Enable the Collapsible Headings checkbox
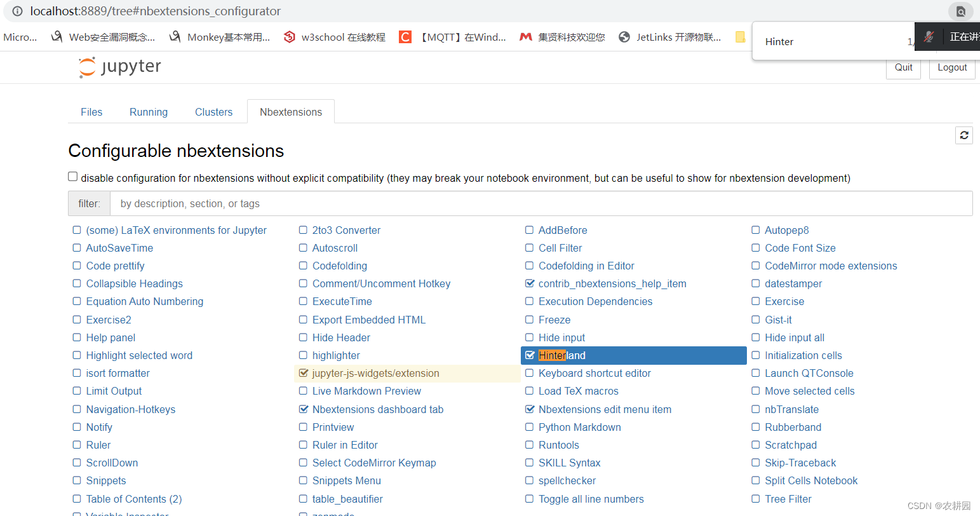 pyautogui.click(x=77, y=283)
